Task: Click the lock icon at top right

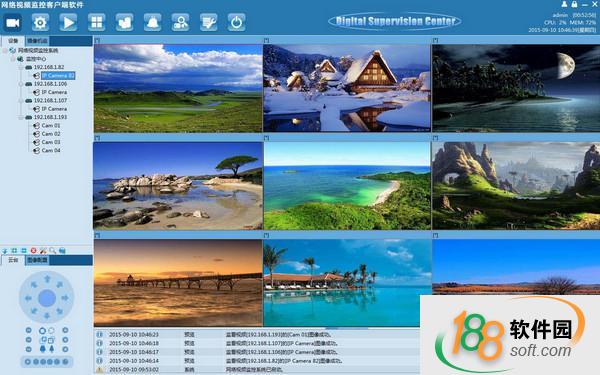Action: [574, 4]
